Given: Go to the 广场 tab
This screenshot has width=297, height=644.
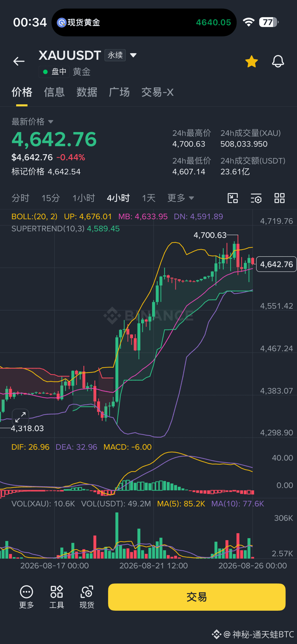Looking at the screenshot, I should [119, 92].
